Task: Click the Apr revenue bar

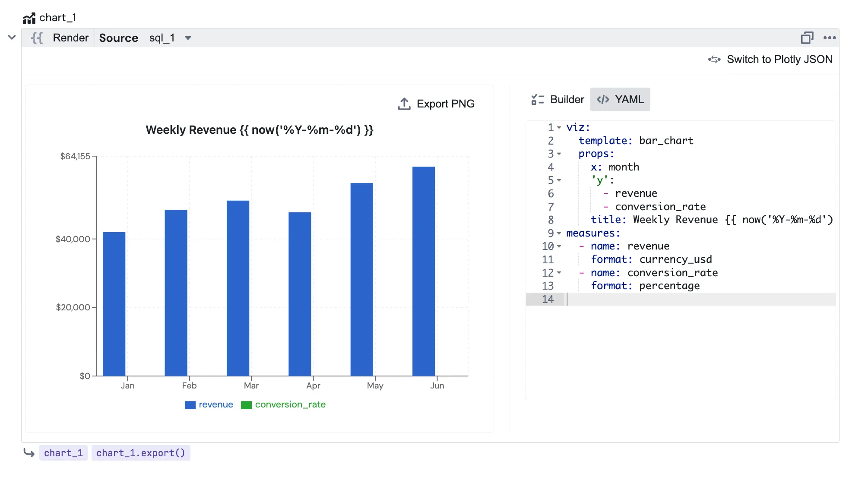Action: [300, 294]
